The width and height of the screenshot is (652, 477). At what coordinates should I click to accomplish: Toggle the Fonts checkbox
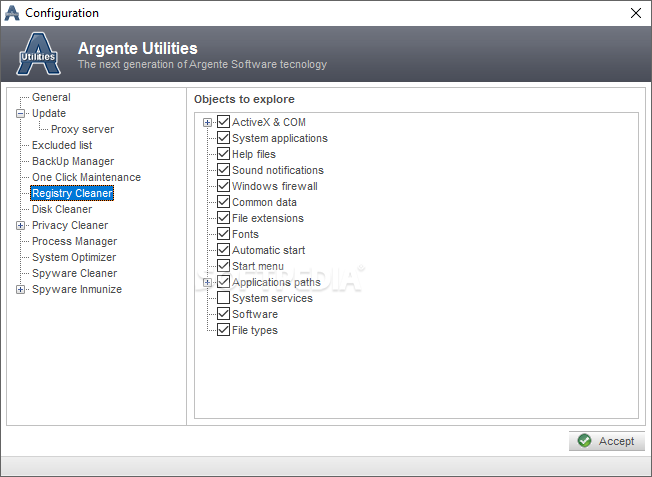[223, 234]
